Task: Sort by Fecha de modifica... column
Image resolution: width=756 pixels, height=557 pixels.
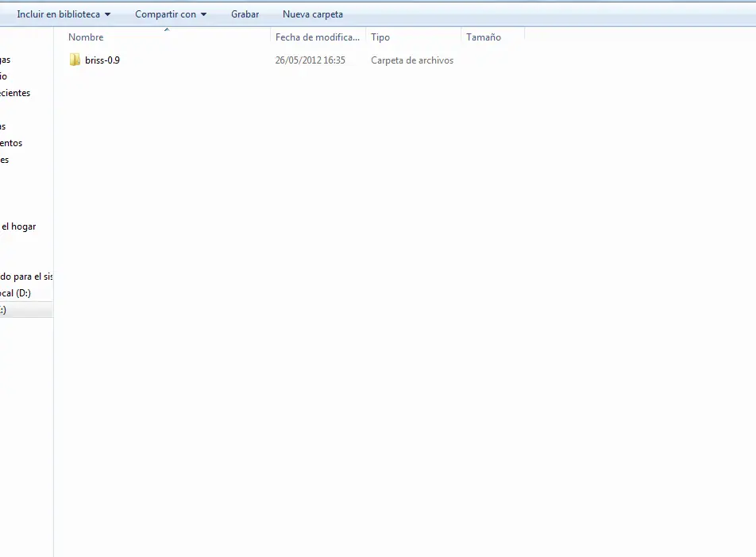Action: click(318, 37)
